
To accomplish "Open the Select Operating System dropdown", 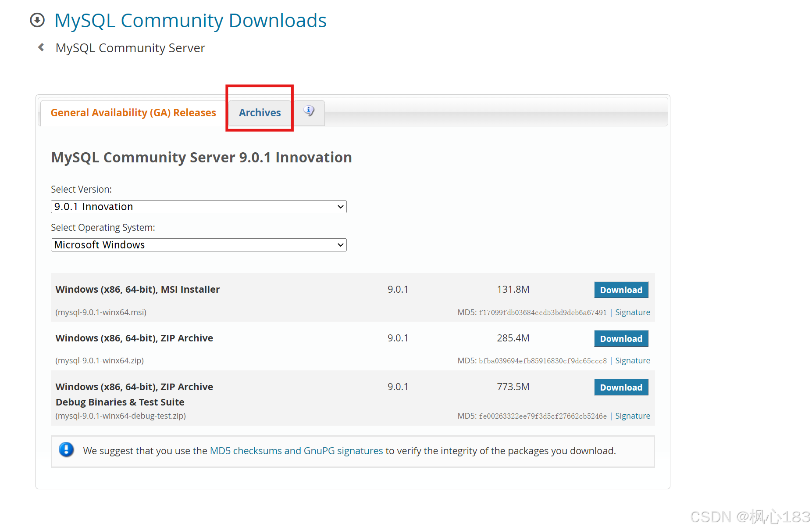I will pos(199,245).
